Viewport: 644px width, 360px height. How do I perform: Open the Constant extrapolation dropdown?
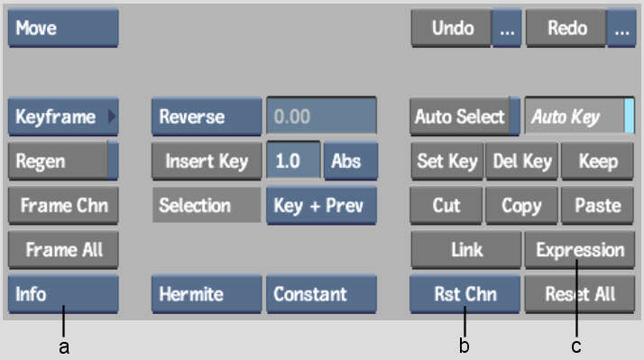point(322,294)
